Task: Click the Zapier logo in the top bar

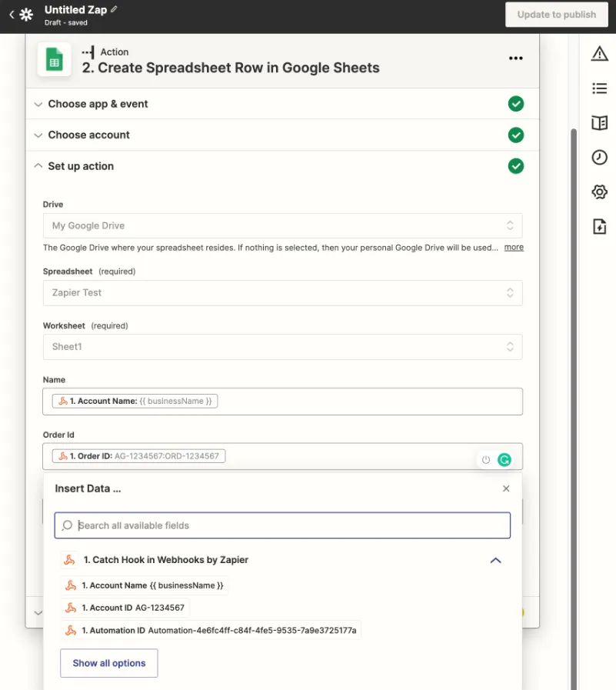Action: 27,15
